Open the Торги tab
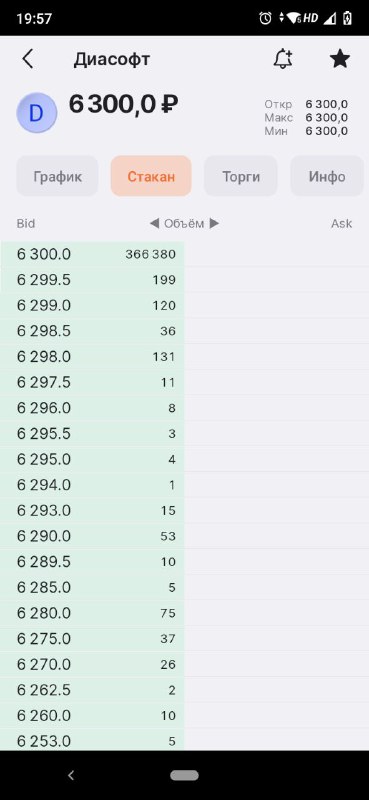Image resolution: width=369 pixels, height=800 pixels. pyautogui.click(x=241, y=176)
